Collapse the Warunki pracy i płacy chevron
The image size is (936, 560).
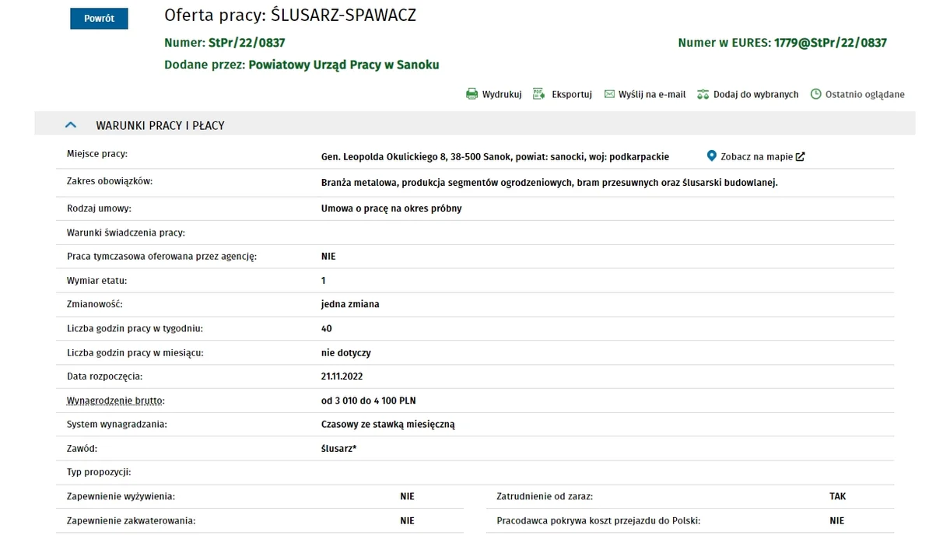(71, 124)
